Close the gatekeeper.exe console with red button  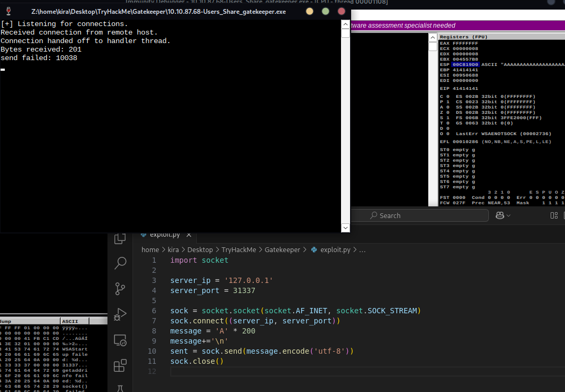[341, 12]
